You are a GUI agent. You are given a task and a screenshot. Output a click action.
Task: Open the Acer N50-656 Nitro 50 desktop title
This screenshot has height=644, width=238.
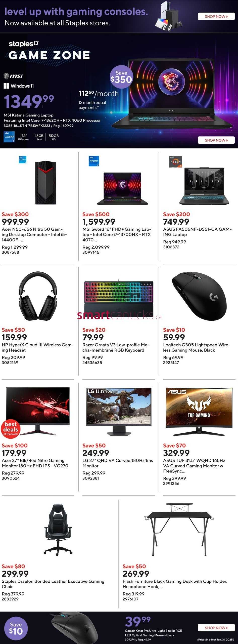click(34, 234)
